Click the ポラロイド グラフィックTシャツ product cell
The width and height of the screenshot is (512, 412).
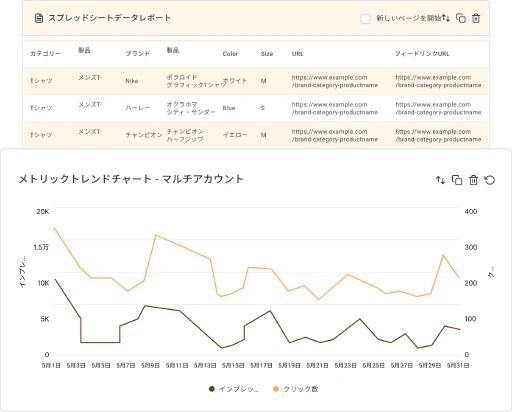click(196, 81)
